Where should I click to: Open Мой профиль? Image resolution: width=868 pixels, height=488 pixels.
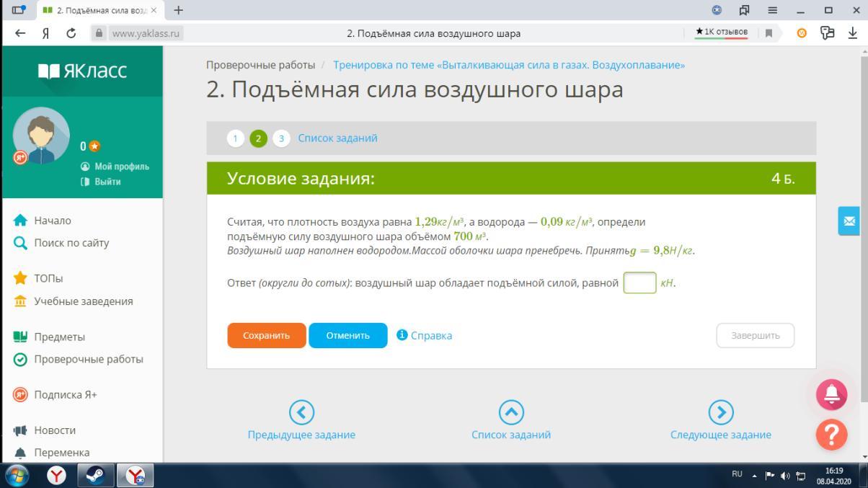click(115, 167)
